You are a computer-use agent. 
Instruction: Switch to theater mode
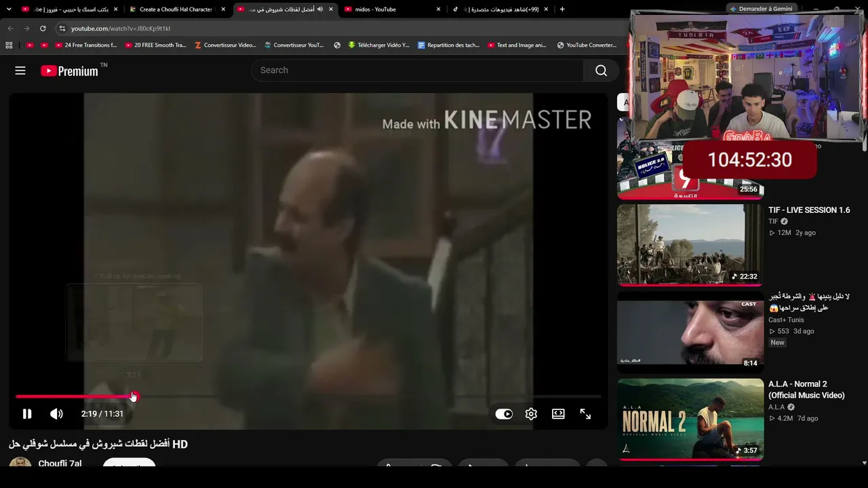(x=558, y=414)
